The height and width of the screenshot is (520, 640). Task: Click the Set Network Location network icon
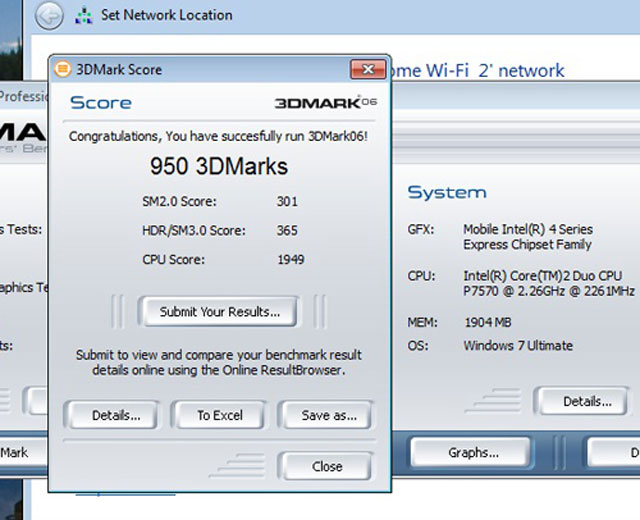pyautogui.click(x=84, y=16)
